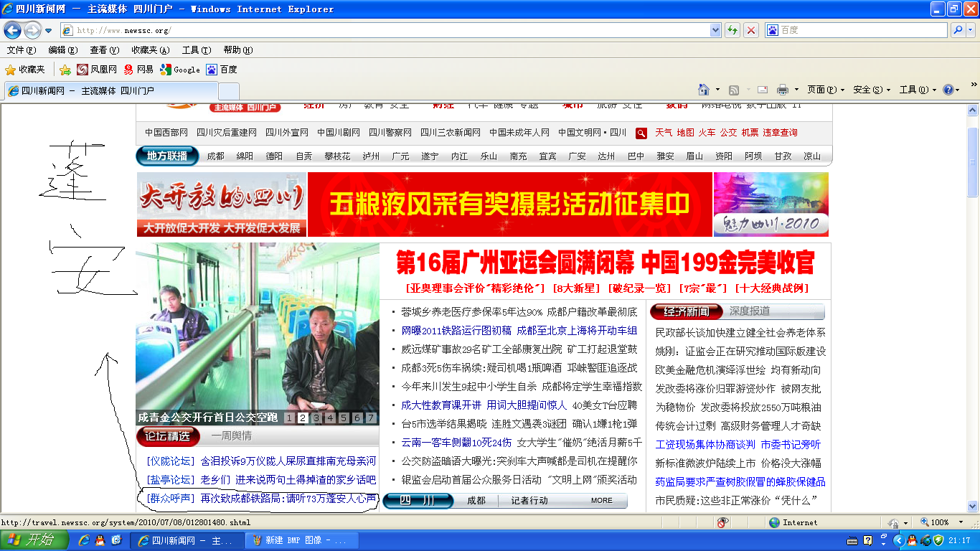This screenshot has width=980, height=551.
Task: Open the search provider dropdown arrow
Action: click(971, 30)
